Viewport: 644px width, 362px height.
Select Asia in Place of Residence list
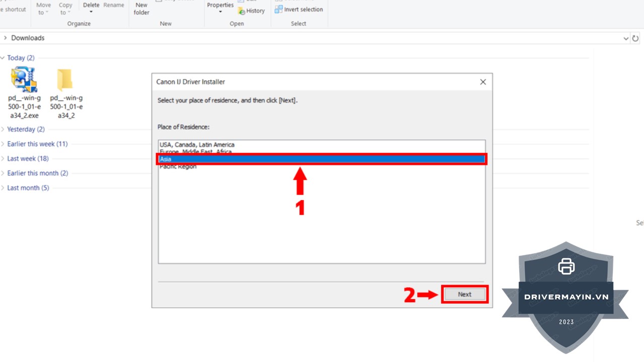pos(321,159)
